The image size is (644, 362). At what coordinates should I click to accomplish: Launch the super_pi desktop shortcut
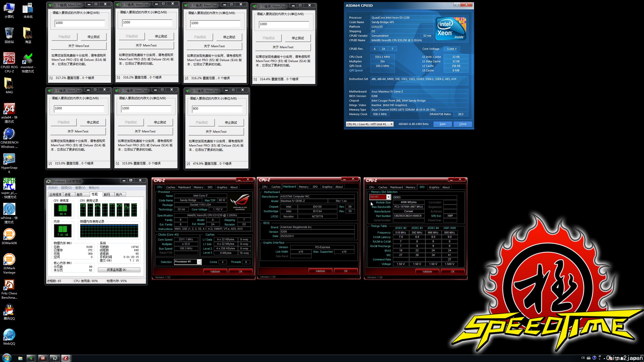9,188
